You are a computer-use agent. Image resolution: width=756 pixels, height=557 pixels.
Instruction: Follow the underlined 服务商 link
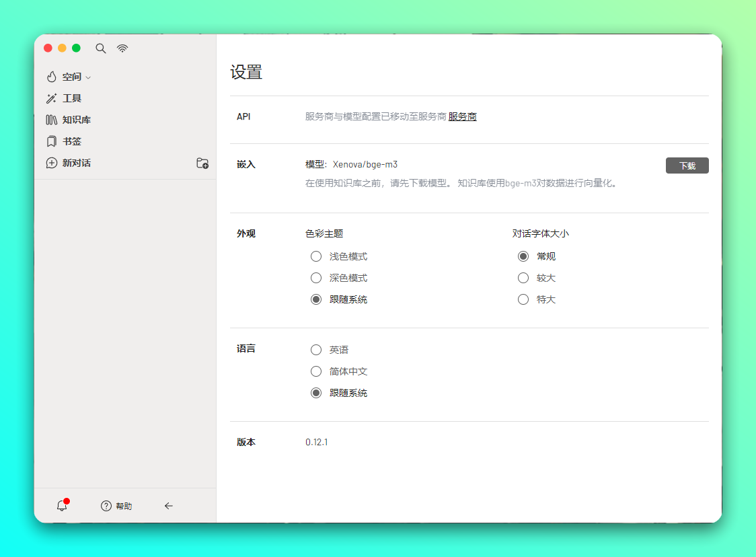[x=462, y=116]
